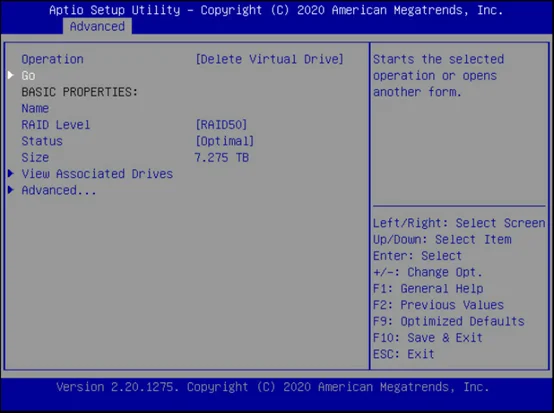Click the help text about starting operations

pyautogui.click(x=438, y=76)
